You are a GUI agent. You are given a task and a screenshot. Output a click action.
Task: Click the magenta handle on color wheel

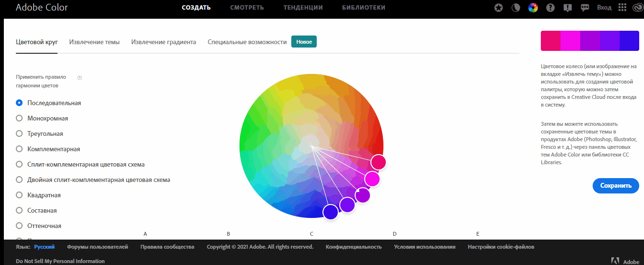tap(372, 179)
